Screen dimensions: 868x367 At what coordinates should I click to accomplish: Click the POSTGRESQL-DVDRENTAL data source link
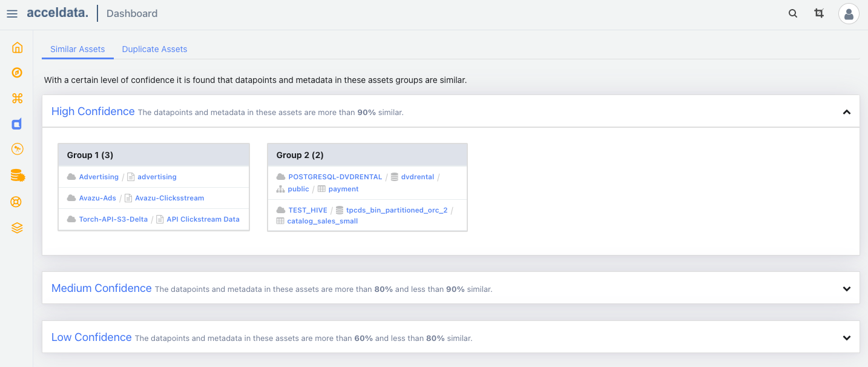click(335, 177)
